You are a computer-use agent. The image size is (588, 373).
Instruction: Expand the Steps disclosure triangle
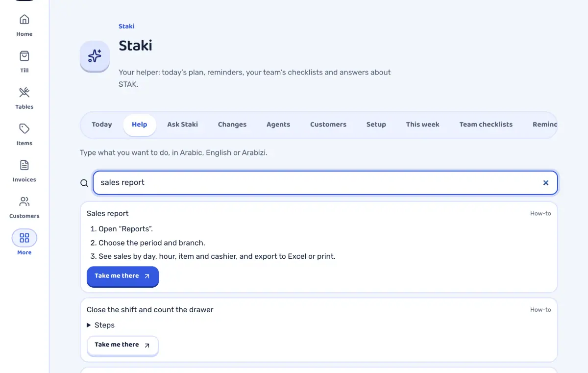(89, 325)
